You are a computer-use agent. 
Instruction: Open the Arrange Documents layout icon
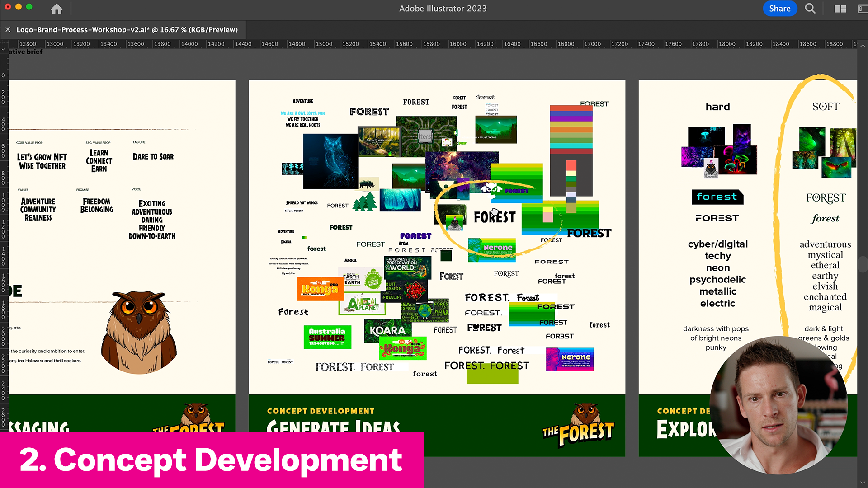[840, 9]
